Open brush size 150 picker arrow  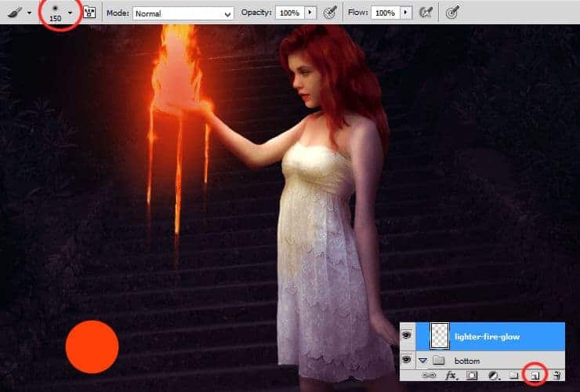(x=70, y=13)
